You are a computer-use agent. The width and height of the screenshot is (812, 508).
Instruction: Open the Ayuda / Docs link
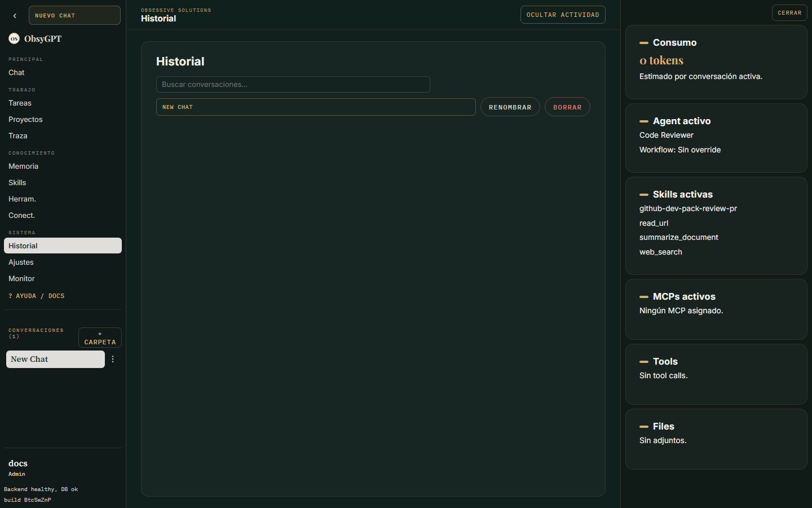[x=37, y=296]
